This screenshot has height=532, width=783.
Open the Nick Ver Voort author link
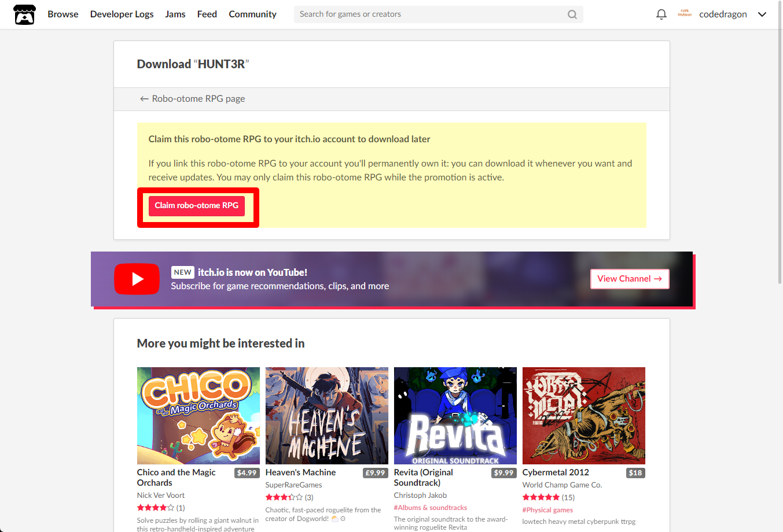tap(161, 496)
